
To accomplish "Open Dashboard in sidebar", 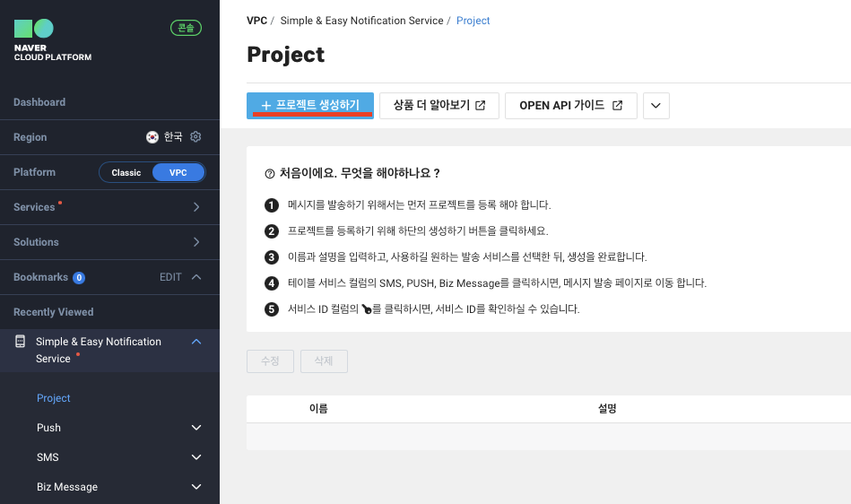I will pyautogui.click(x=39, y=102).
